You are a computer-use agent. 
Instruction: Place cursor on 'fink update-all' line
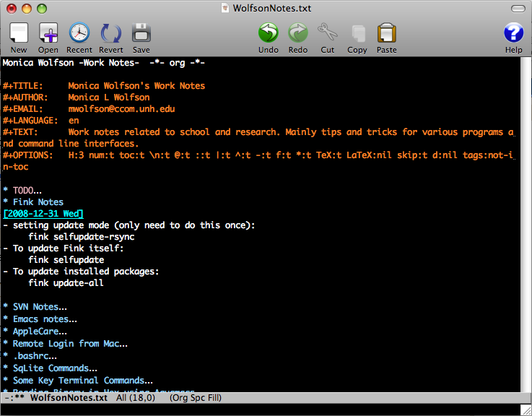pyautogui.click(x=66, y=283)
